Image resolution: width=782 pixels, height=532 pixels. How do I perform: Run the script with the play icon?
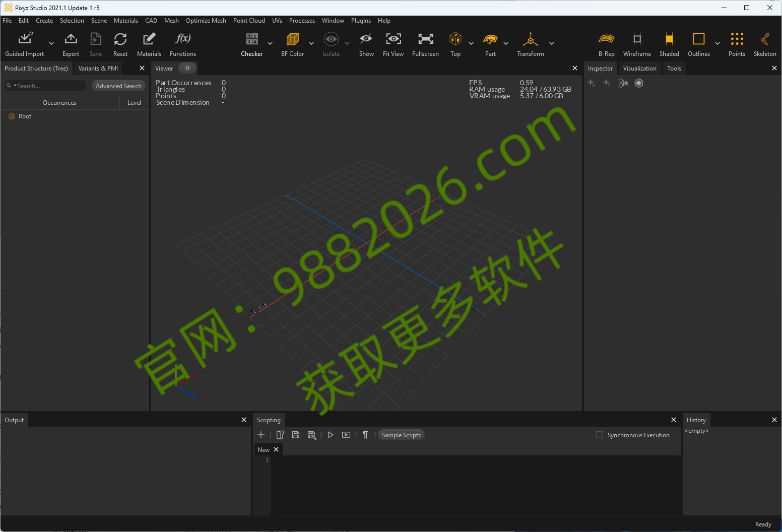click(x=330, y=435)
